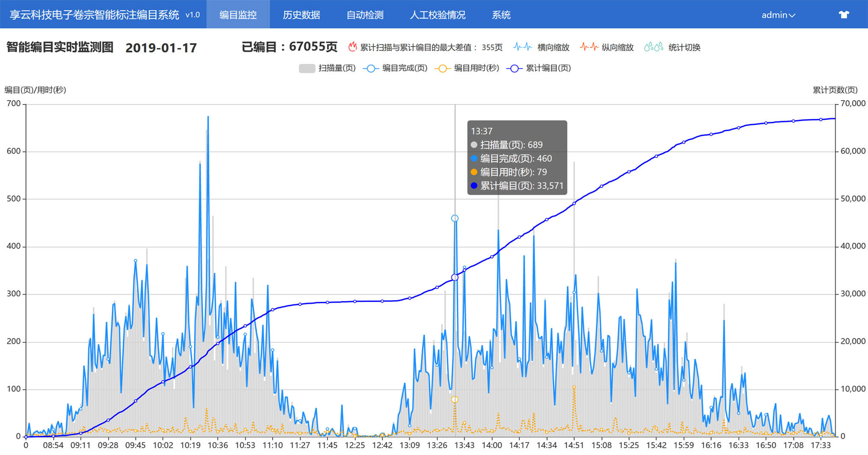Click the gray 扫描量 legend swatch

point(307,69)
